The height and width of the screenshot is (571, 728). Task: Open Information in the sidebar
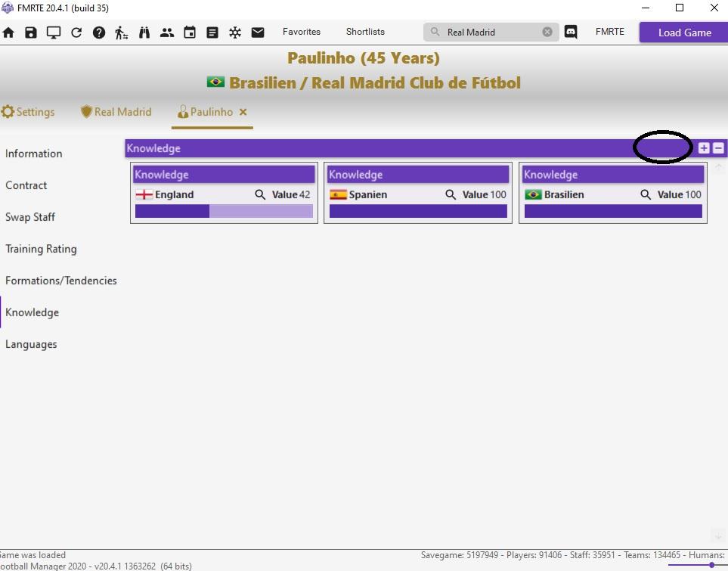pyautogui.click(x=33, y=154)
